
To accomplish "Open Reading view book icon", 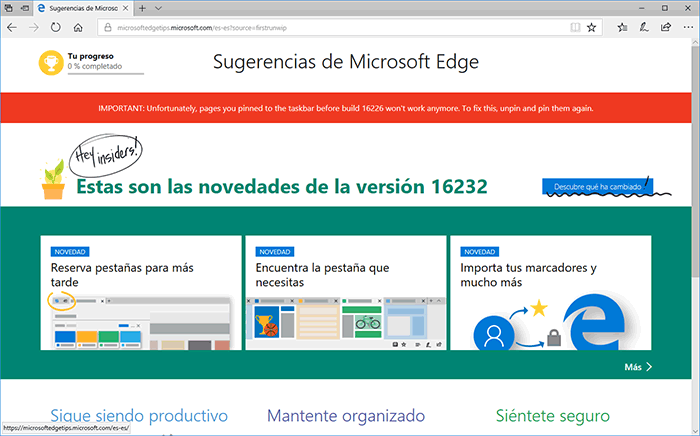I will click(x=575, y=28).
